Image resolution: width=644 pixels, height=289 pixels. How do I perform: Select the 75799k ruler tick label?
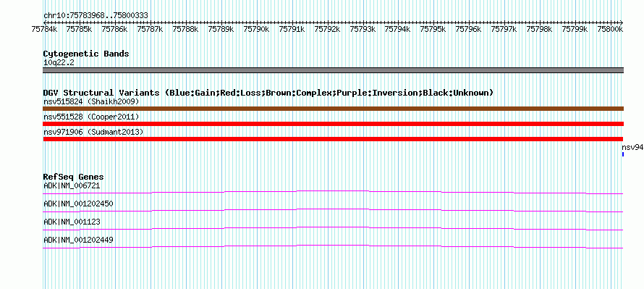(x=575, y=29)
